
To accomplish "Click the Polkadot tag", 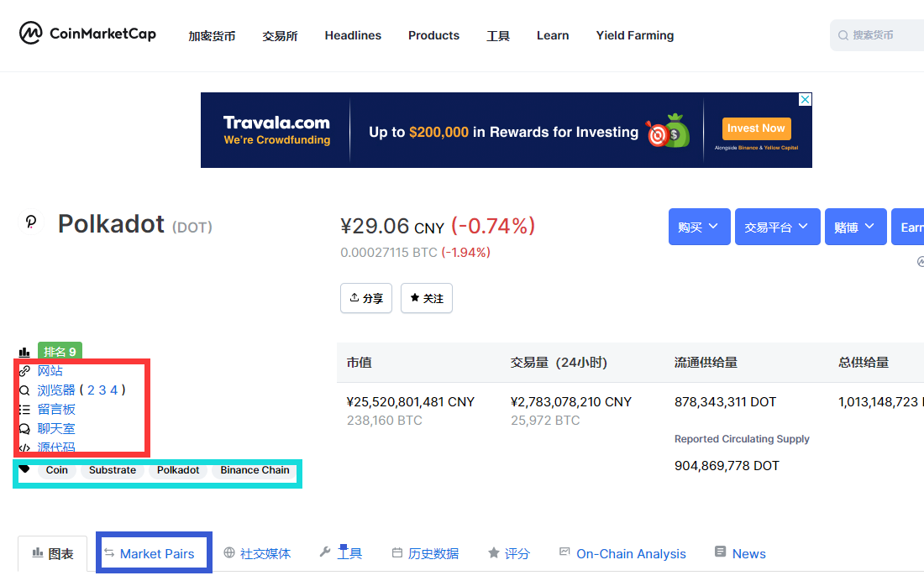I will (x=178, y=470).
